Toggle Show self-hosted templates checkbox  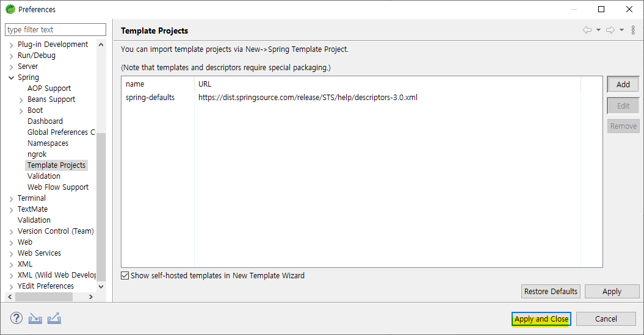tap(125, 275)
